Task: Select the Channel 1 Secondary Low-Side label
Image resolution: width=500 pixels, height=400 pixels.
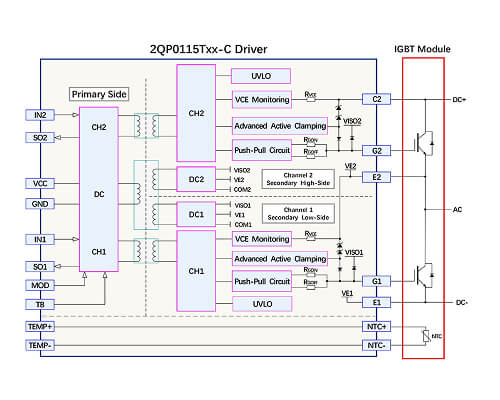Action: [298, 214]
